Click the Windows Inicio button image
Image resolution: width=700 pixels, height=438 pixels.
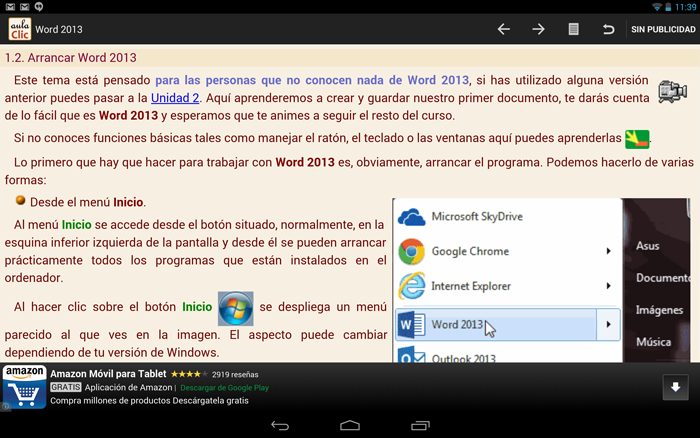click(236, 309)
